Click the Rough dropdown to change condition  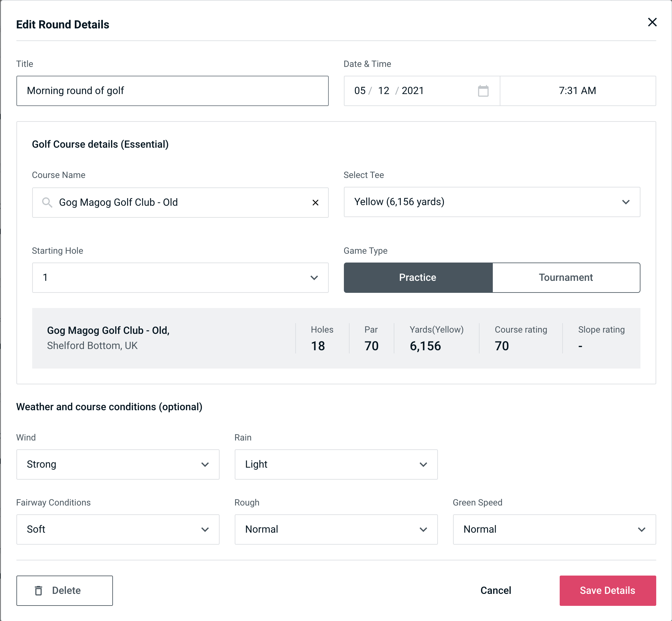(x=336, y=529)
